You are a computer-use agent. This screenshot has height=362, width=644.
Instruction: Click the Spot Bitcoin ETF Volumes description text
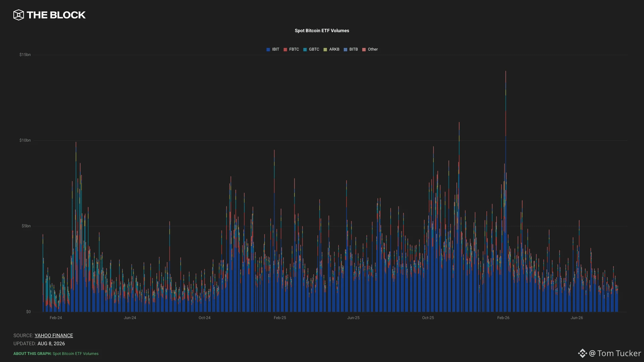tap(75, 354)
